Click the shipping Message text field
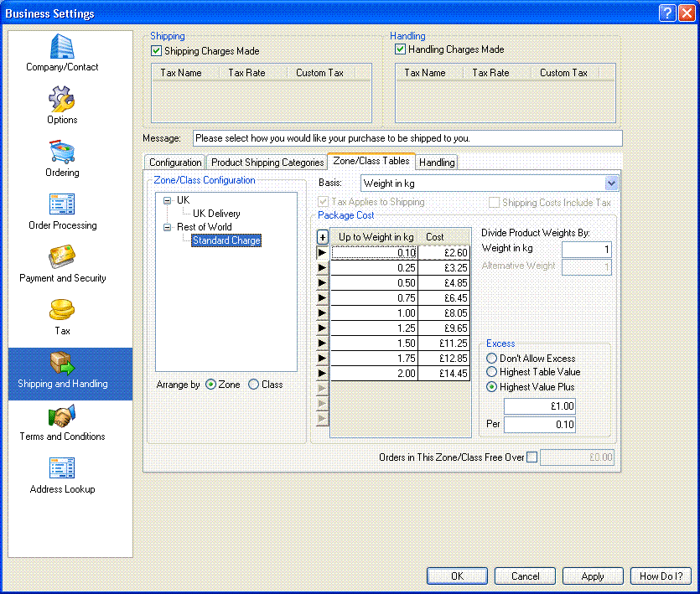Screen dimensions: 700x594 407,138
